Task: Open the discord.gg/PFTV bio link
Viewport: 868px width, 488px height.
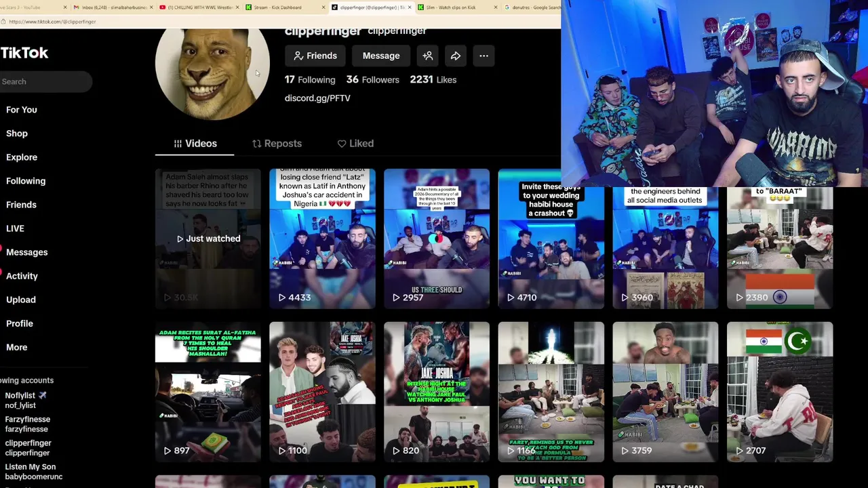Action: pyautogui.click(x=317, y=98)
